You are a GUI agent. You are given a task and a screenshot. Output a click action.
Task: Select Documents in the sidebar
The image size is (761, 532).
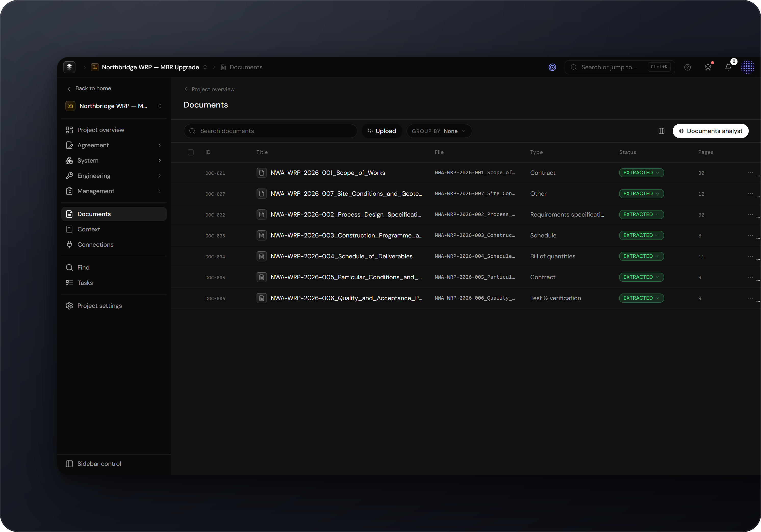(114, 214)
